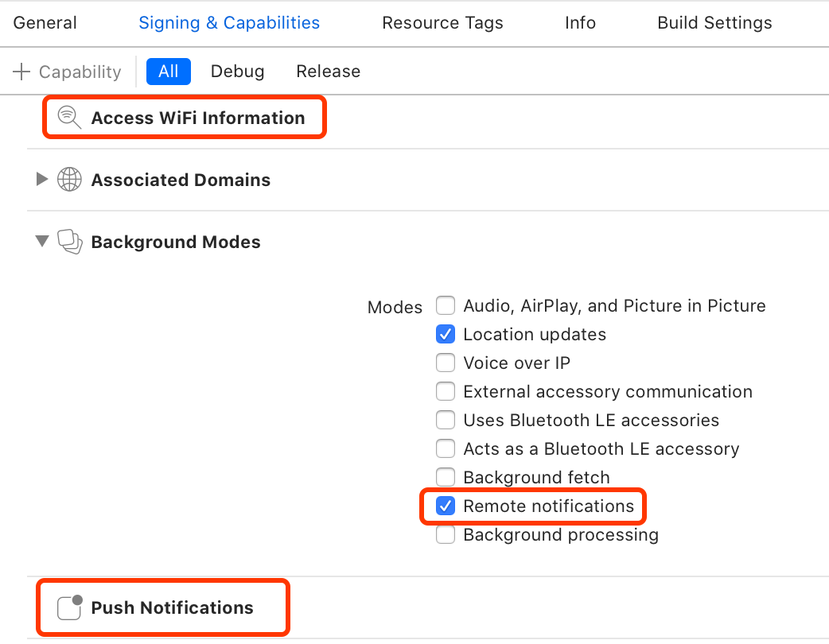Click the Background Modes stacked squares icon

tap(70, 242)
